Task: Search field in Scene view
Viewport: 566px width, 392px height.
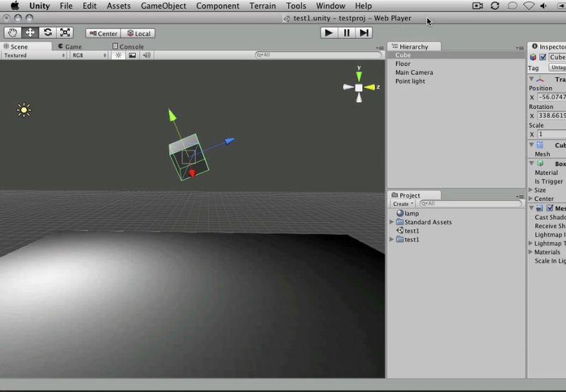Action: pyautogui.click(x=318, y=55)
